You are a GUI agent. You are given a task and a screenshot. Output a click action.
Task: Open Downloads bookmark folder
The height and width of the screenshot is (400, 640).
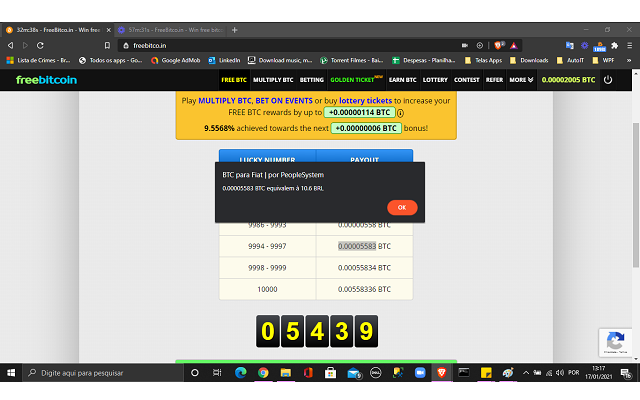click(x=529, y=60)
